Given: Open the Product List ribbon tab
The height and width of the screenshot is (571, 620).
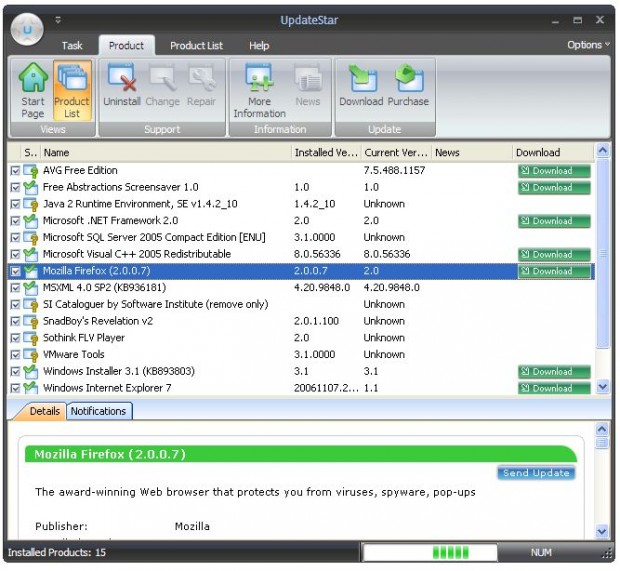Looking at the screenshot, I should [197, 45].
